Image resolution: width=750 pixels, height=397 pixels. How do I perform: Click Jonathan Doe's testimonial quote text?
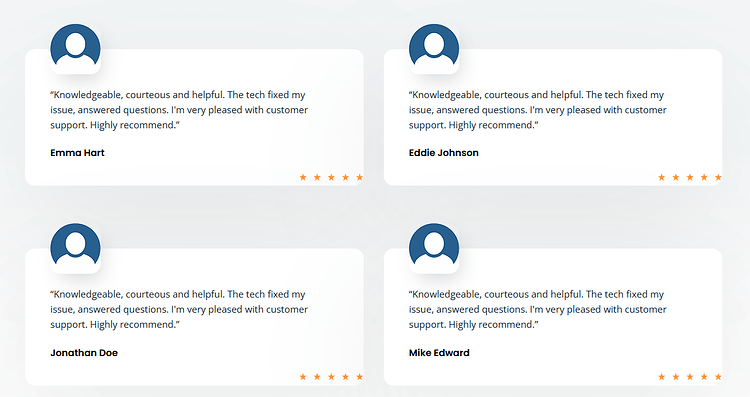(179, 309)
